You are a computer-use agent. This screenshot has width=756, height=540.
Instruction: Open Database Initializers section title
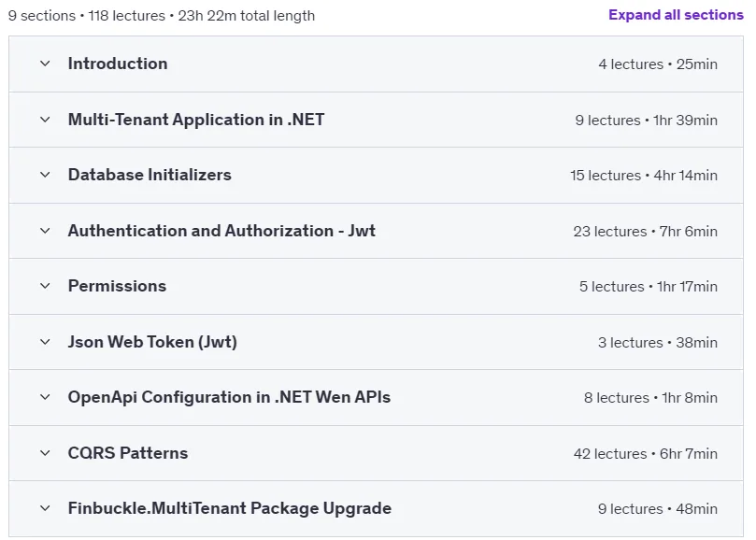[x=150, y=175]
